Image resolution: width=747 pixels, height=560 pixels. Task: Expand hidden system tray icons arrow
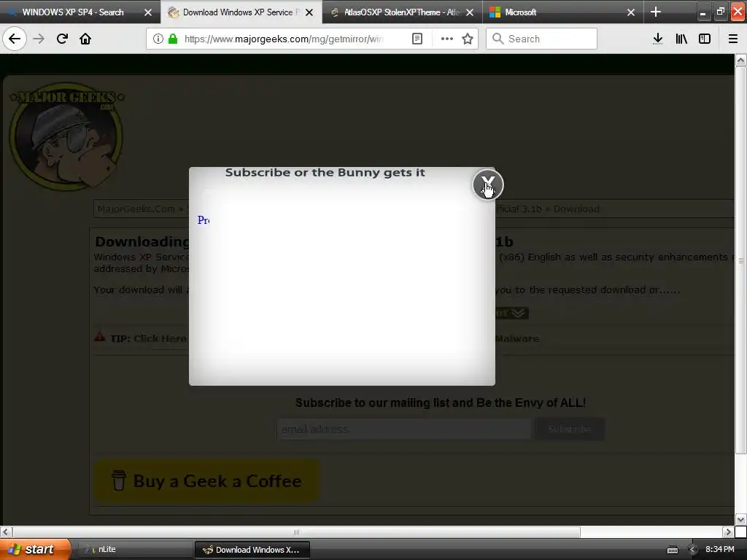coord(693,550)
